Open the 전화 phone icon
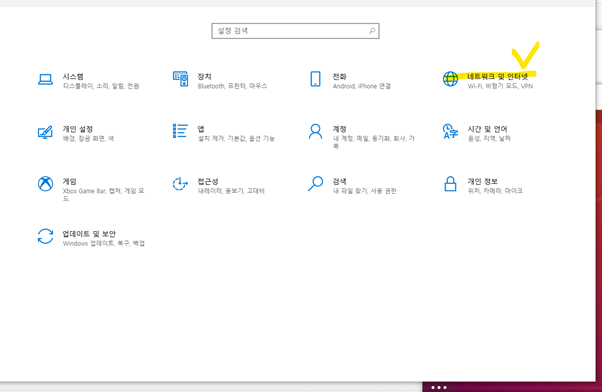The image size is (602, 392). [x=316, y=79]
